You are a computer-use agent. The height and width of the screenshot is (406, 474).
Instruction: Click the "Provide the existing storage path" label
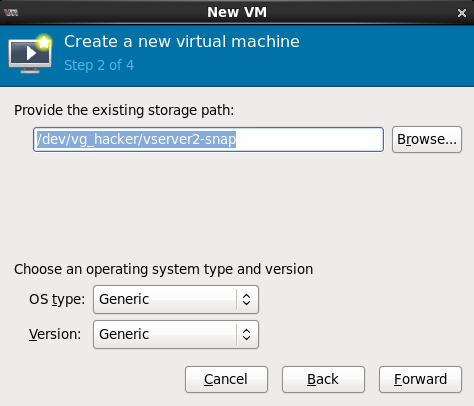point(124,110)
